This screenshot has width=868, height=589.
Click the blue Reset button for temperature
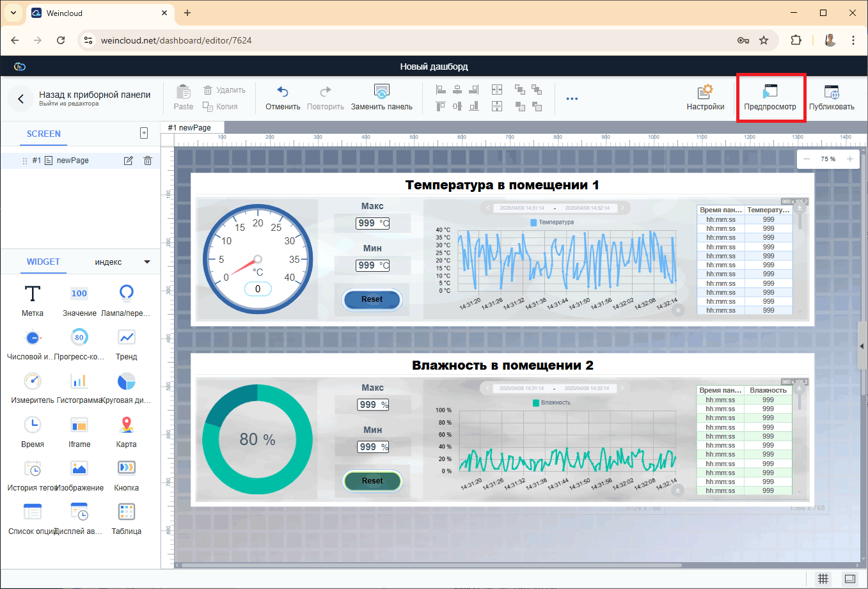click(372, 299)
